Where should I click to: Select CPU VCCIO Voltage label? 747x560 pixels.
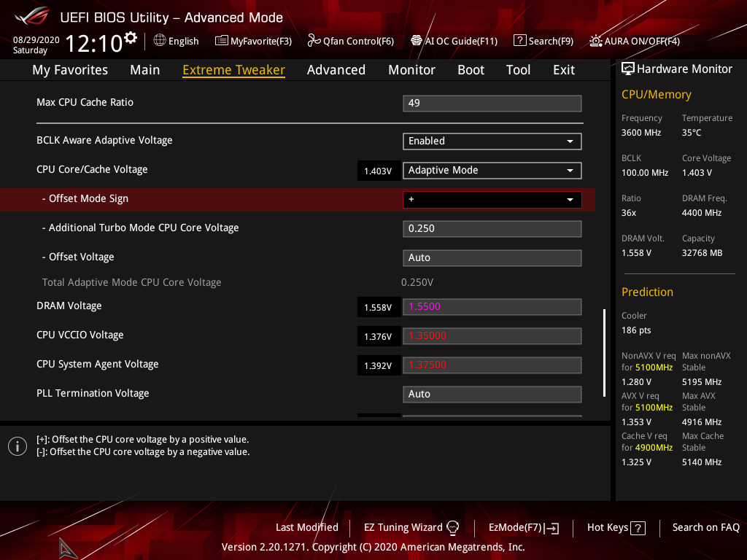[x=80, y=335]
